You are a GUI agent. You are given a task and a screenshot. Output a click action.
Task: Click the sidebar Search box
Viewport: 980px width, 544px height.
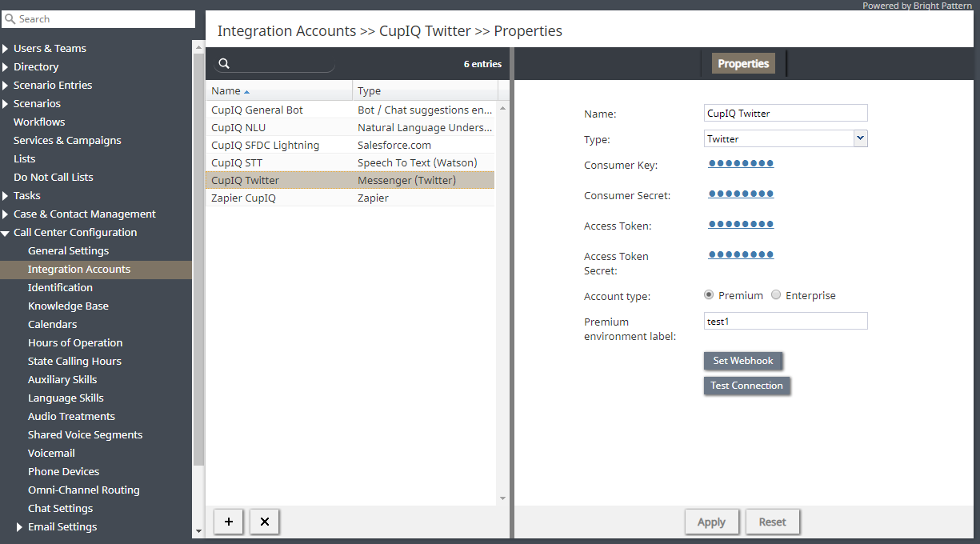tap(98, 18)
